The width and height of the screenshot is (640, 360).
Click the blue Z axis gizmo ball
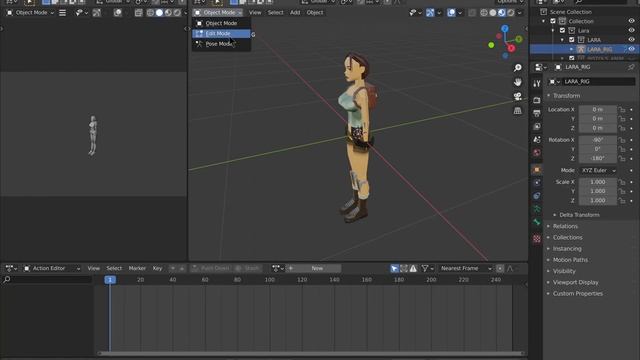(505, 29)
